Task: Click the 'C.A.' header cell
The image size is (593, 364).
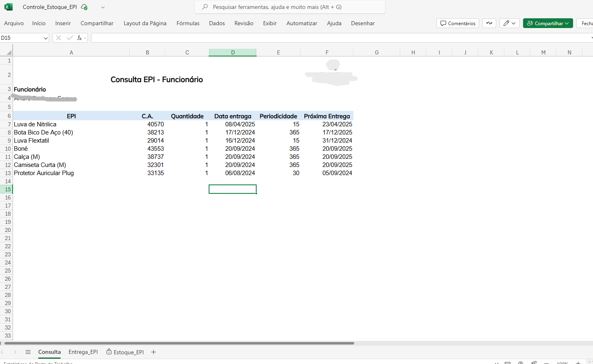Action: [148, 116]
